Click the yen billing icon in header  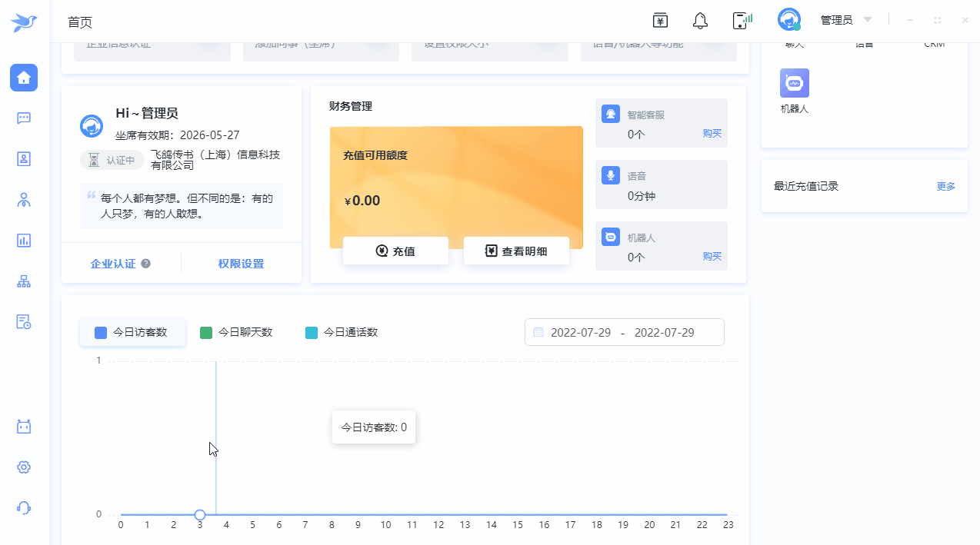(660, 21)
